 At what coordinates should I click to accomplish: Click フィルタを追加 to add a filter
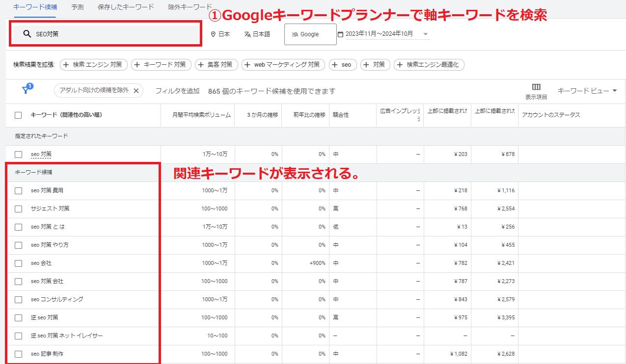tap(177, 91)
